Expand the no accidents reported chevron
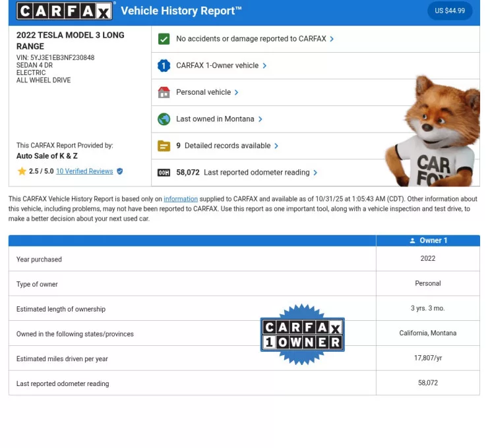Viewport: 490px width, 448px height. pos(332,39)
